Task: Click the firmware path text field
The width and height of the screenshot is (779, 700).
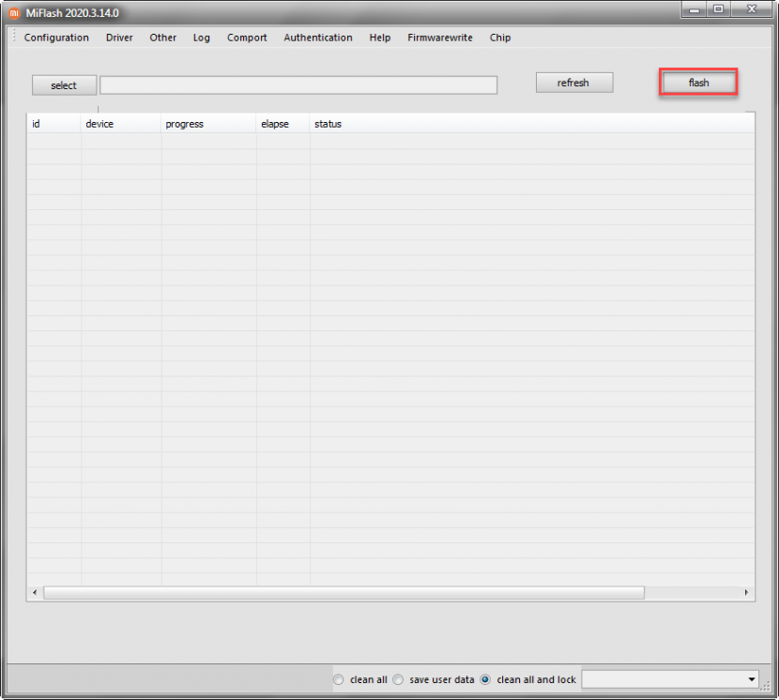Action: pos(298,85)
